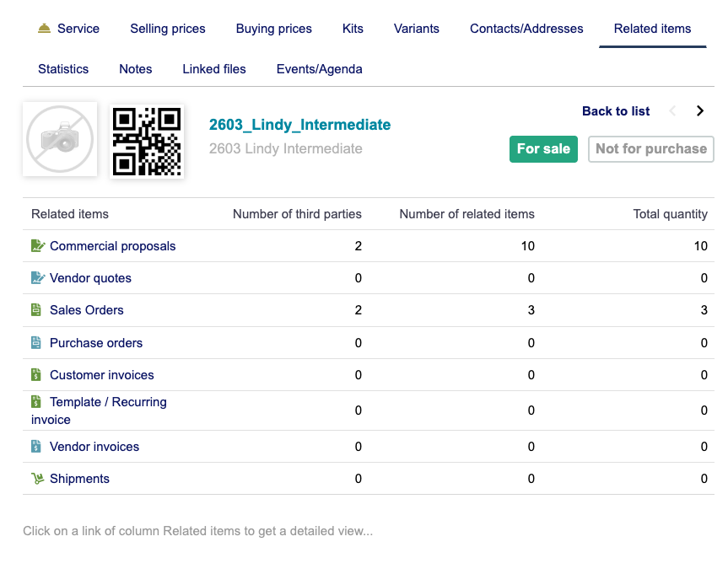Screen dimensions: 728x574
Task: Go to next record with right chevron
Action: click(699, 111)
